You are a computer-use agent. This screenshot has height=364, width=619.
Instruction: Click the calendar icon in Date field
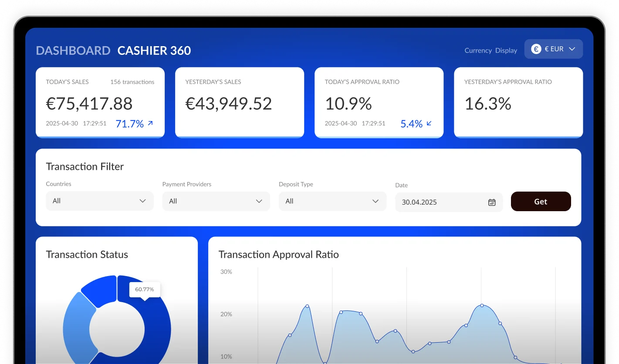492,202
